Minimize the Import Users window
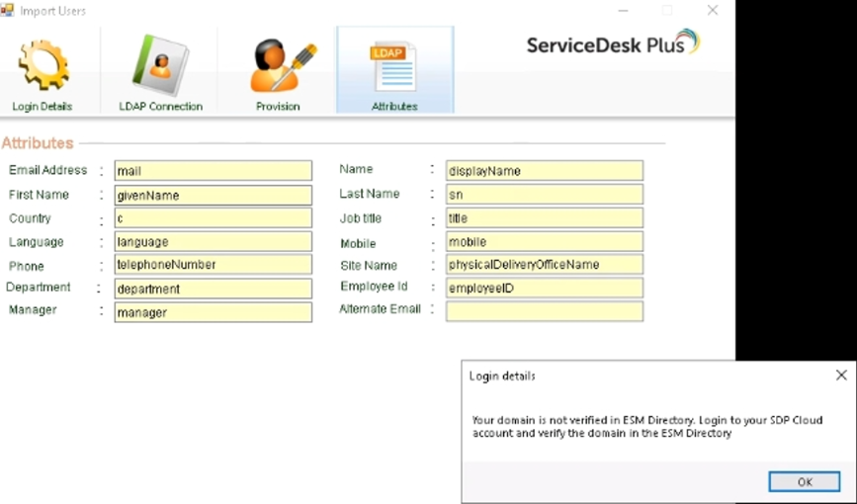 click(x=623, y=11)
